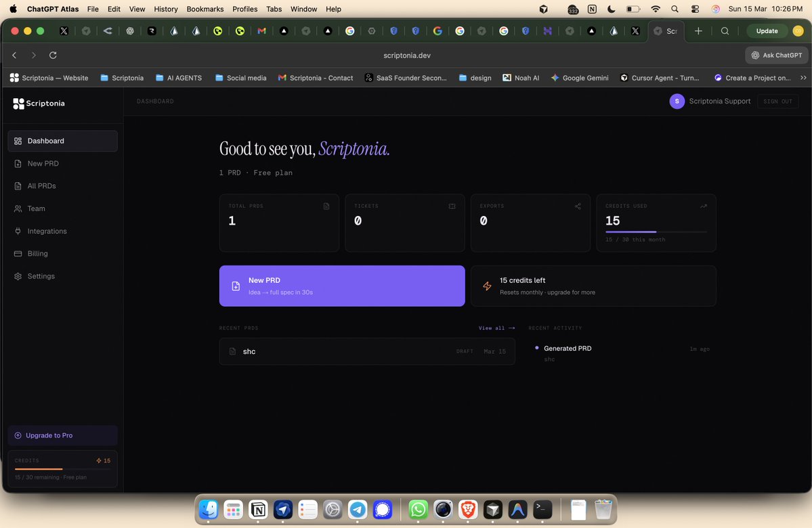The height and width of the screenshot is (528, 812).
Task: Open the Wi-Fi menu in the menu bar
Action: 656,9
